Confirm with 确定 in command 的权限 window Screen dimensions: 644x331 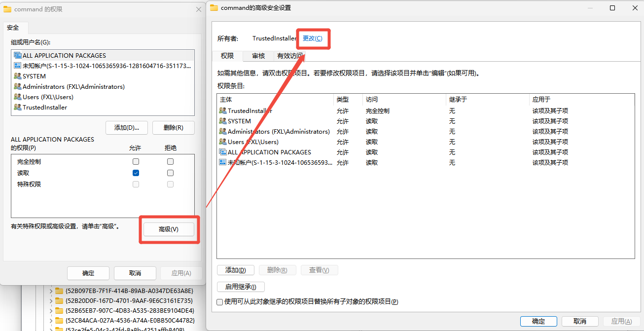coord(88,273)
